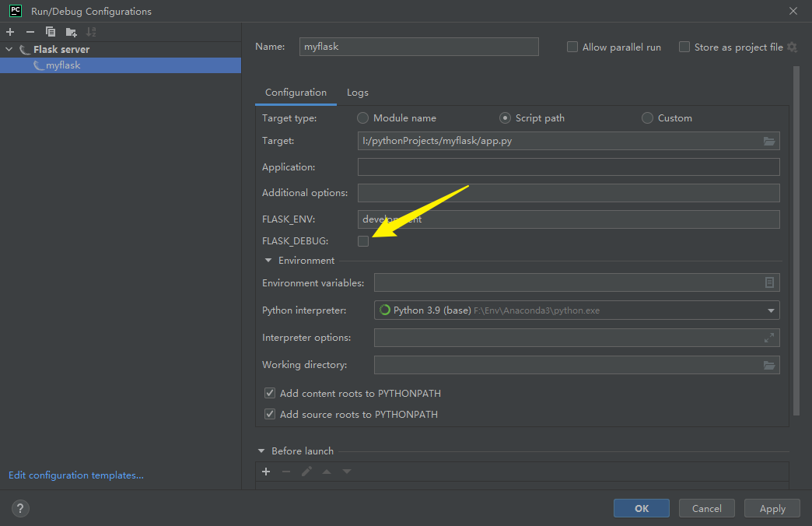Collapse the Flask server tree node
The image size is (812, 526).
pos(9,49)
